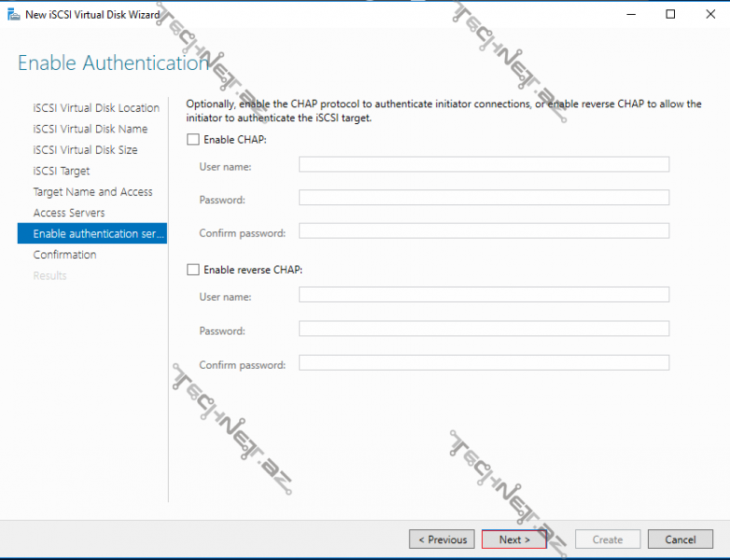
Task: Maximize the wizard window
Action: point(670,15)
